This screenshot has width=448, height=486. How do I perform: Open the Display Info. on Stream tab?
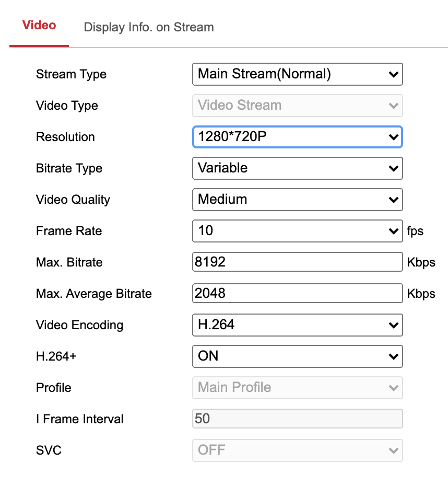pos(149,27)
